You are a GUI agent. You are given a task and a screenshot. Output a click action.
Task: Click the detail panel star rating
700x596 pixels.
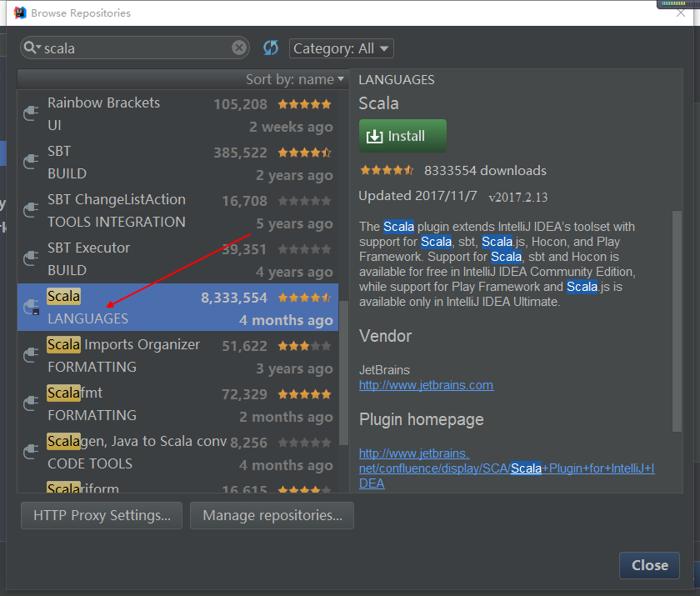tap(387, 170)
